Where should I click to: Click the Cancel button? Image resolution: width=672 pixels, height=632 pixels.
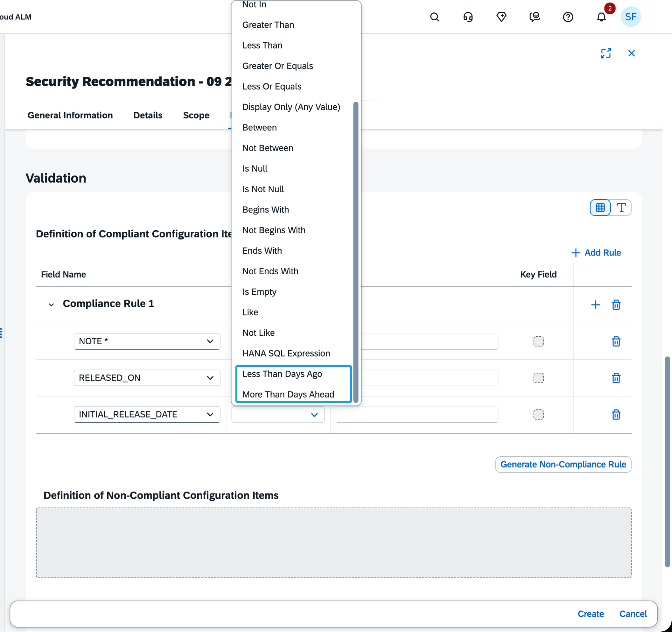(633, 614)
